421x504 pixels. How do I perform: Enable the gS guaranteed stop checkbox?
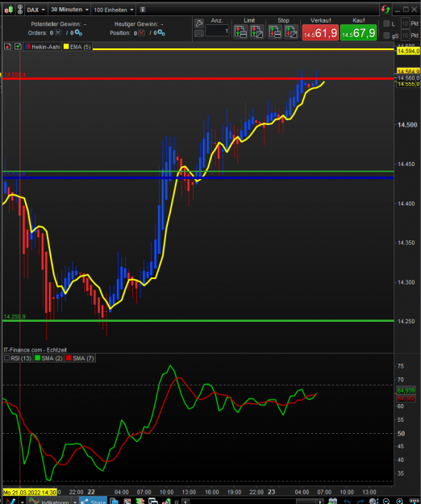click(386, 35)
